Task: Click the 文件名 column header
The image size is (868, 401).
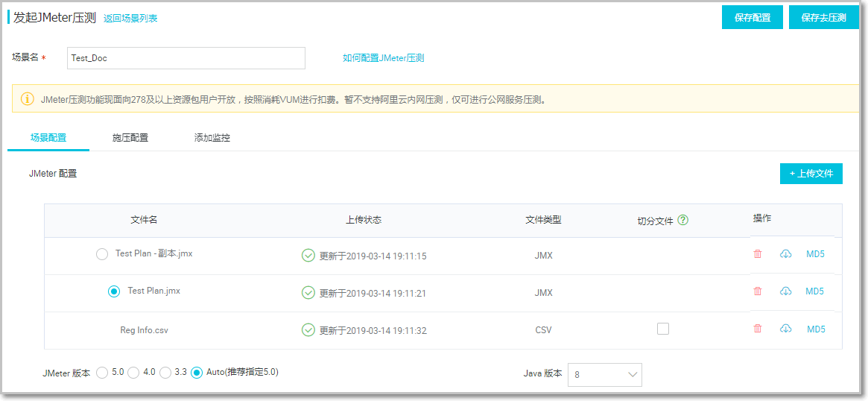Action: [144, 220]
